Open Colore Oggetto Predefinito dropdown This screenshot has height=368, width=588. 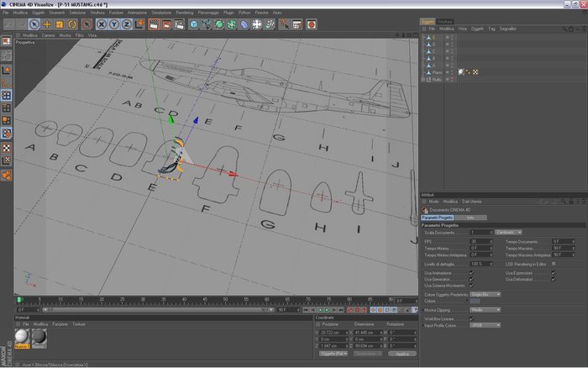(486, 294)
